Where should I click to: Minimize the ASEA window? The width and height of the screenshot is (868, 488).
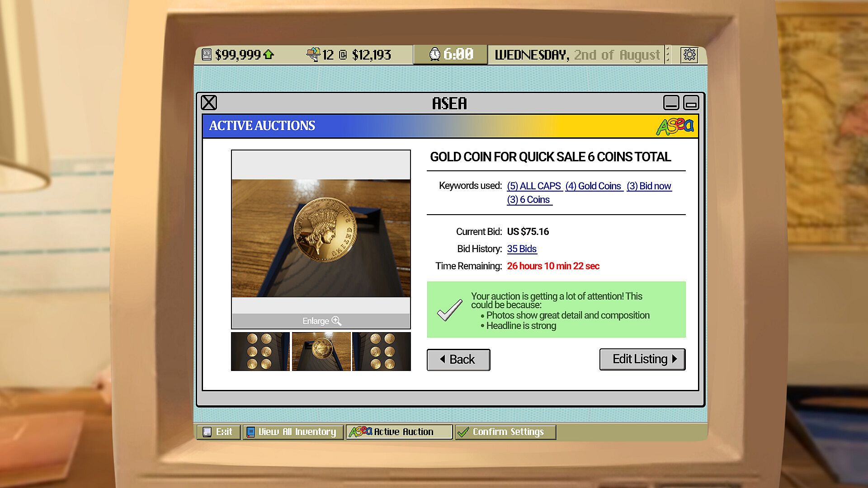point(671,103)
